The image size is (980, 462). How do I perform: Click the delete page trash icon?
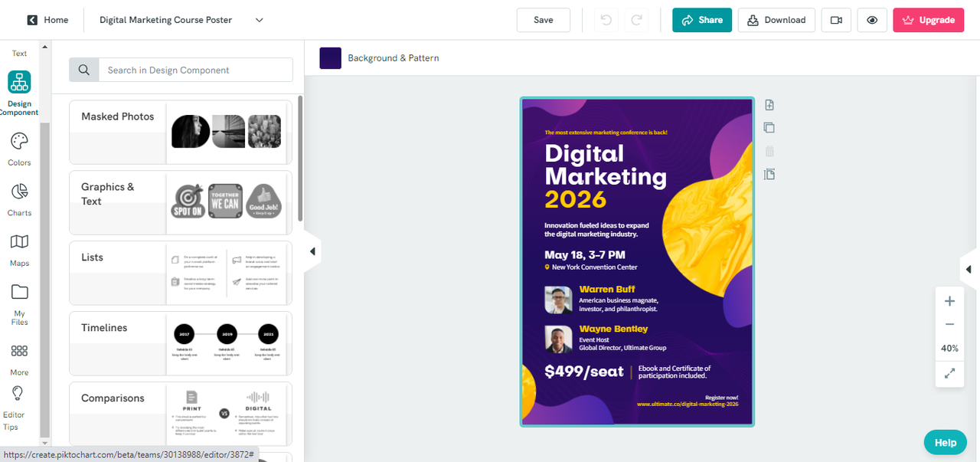(x=769, y=151)
